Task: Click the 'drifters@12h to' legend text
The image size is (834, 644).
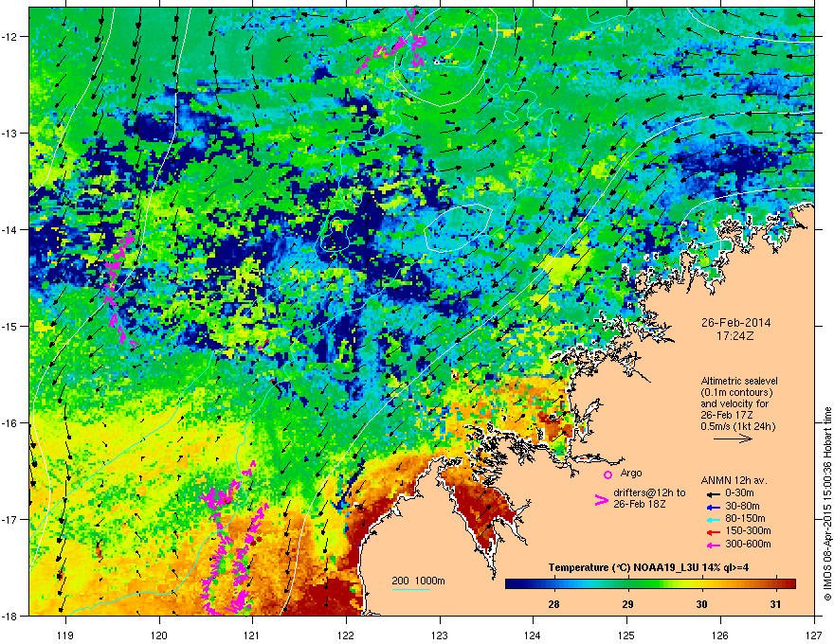Action: pyautogui.click(x=649, y=493)
